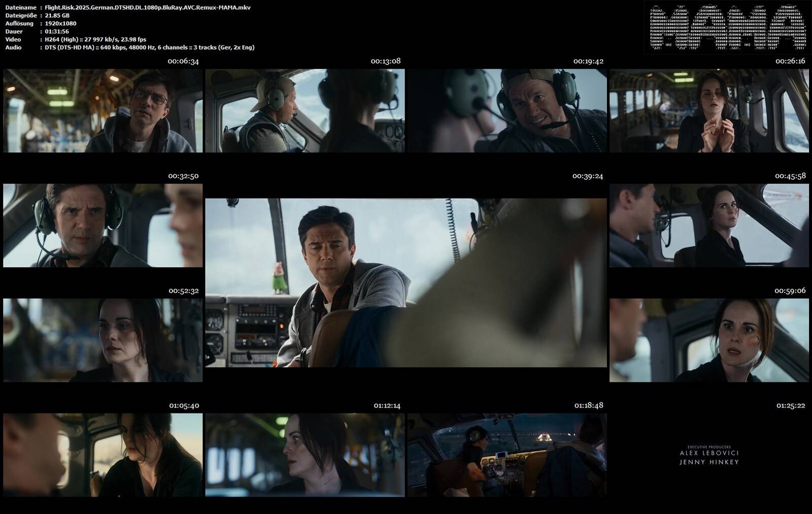
Task: Open the thumbnail at timestamp 00:06:34
Action: (x=103, y=111)
